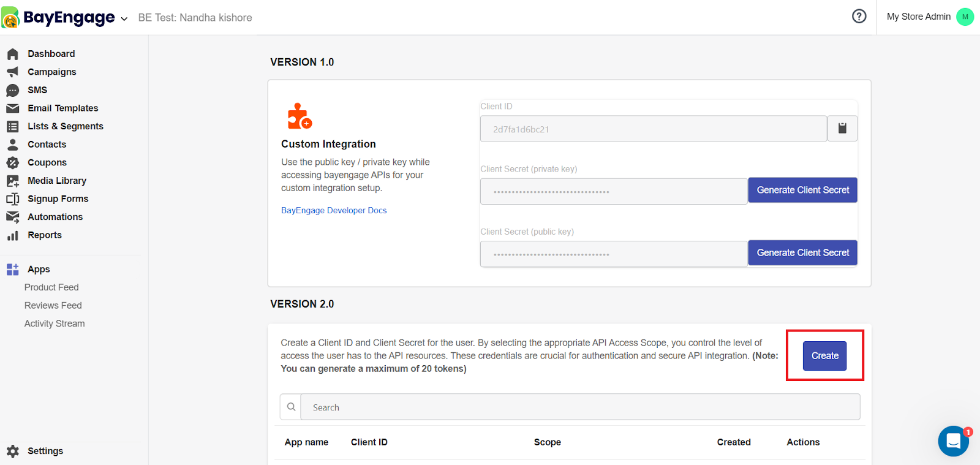Open the help question mark icon
This screenshot has height=465, width=980.
[859, 17]
